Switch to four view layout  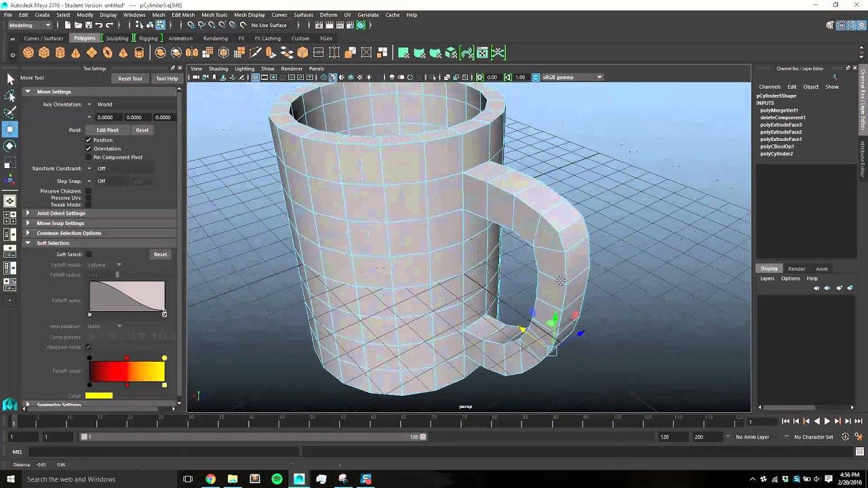click(10, 218)
